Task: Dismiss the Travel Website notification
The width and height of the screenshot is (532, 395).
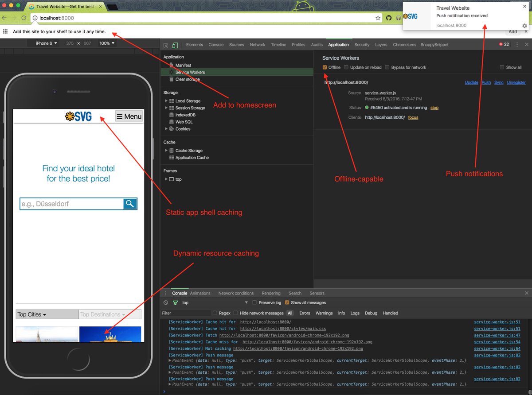Action: 525,7
